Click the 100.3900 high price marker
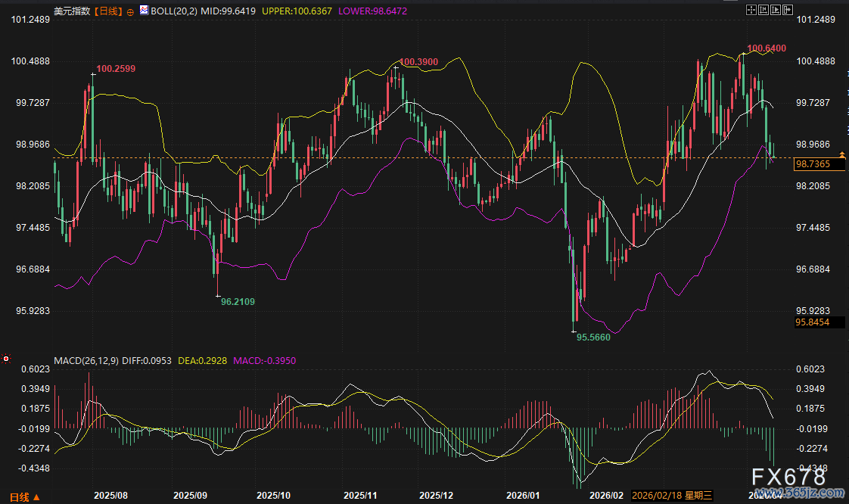 (418, 62)
